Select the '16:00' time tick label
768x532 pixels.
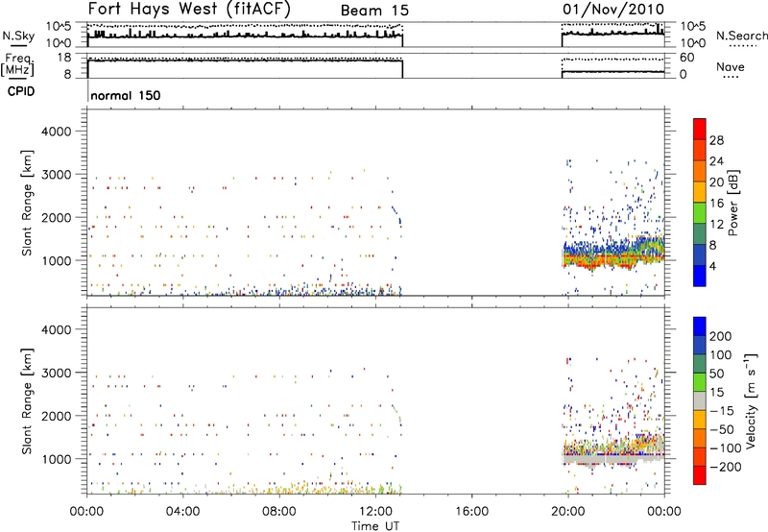point(471,512)
